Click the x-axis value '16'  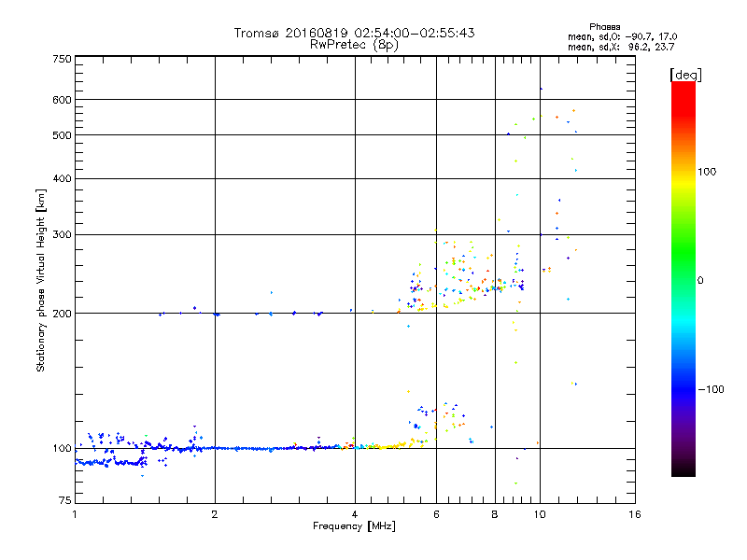click(x=635, y=514)
